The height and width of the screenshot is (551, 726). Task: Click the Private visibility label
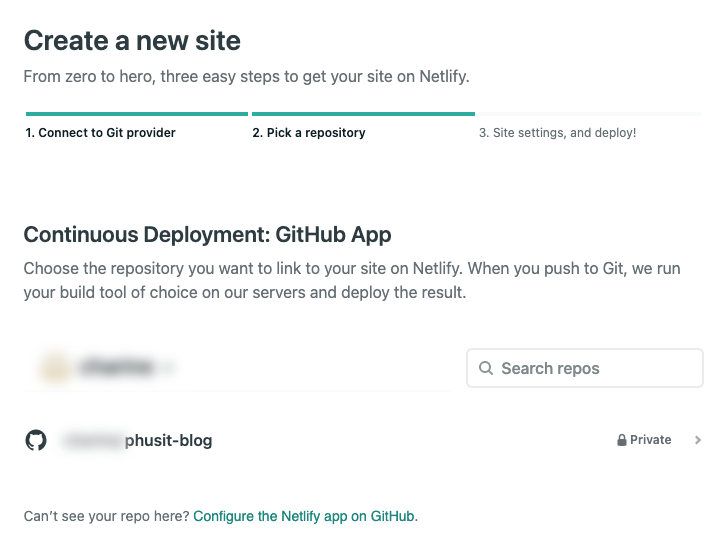(650, 440)
